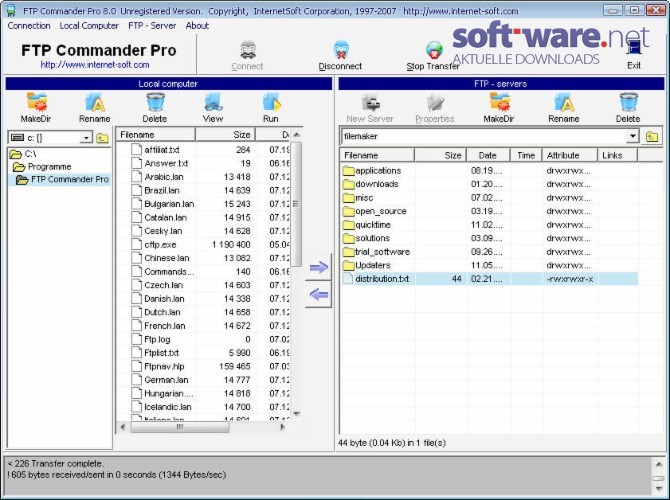Sort server files by Time header
Image resolution: width=670 pixels, height=500 pixels.
(526, 155)
